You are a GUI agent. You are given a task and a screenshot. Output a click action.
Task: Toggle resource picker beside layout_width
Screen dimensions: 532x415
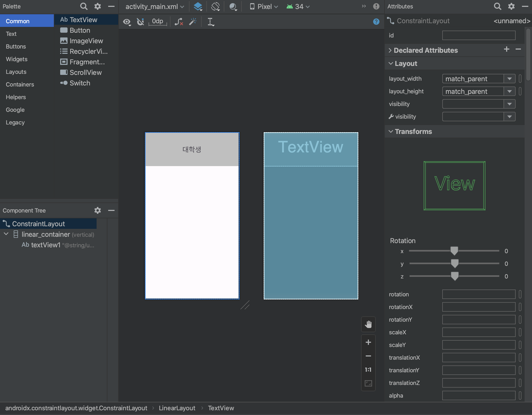click(x=520, y=79)
